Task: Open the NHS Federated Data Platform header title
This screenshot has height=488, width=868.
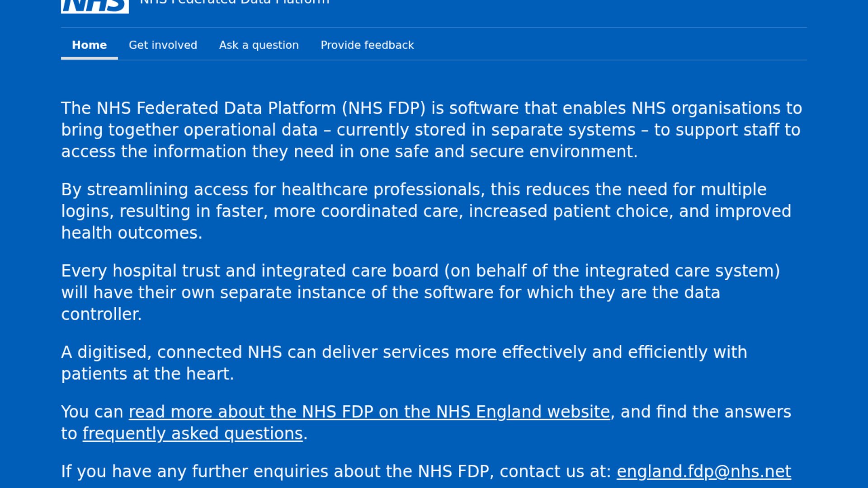Action: tap(235, 2)
